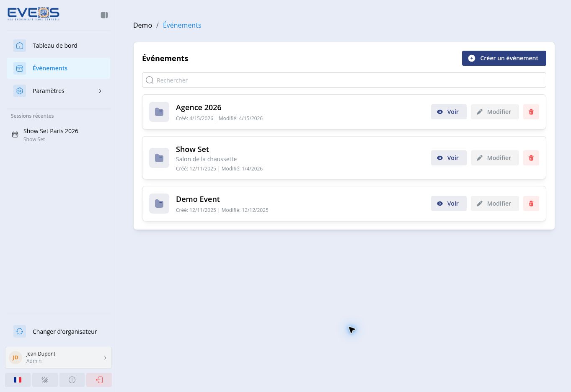Screen dimensions: 571x392
Task: Toggle the theme icon in the sidebar footer
Action: (45, 380)
